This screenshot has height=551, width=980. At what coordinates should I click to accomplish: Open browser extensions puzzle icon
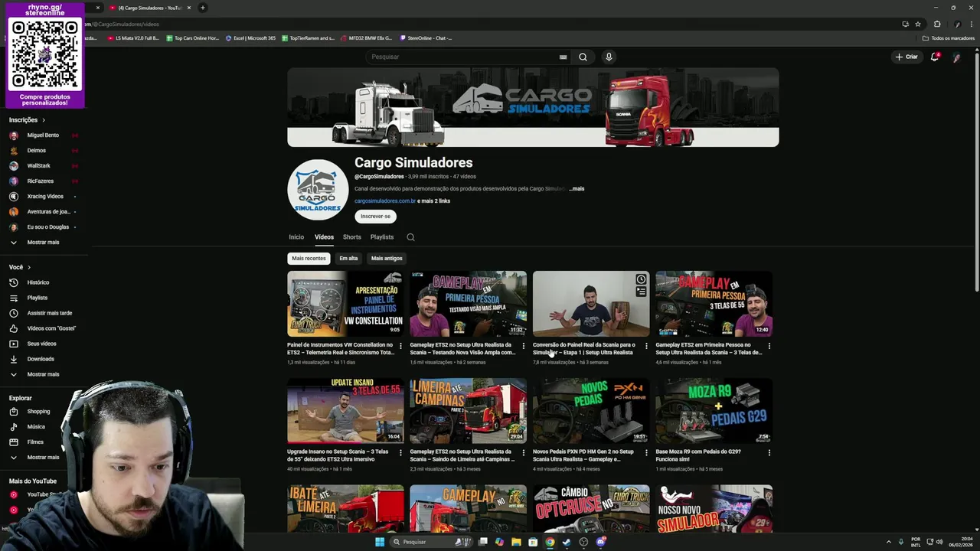pyautogui.click(x=937, y=24)
